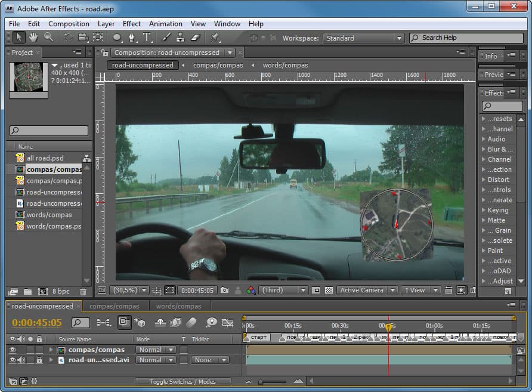The height and width of the screenshot is (392, 532).
Task: Activate the Horizontal Type tool
Action: pos(147,37)
